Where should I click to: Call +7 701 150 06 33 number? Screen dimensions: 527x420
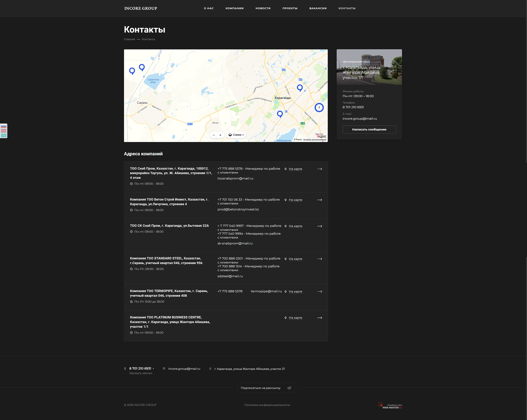[230, 200]
